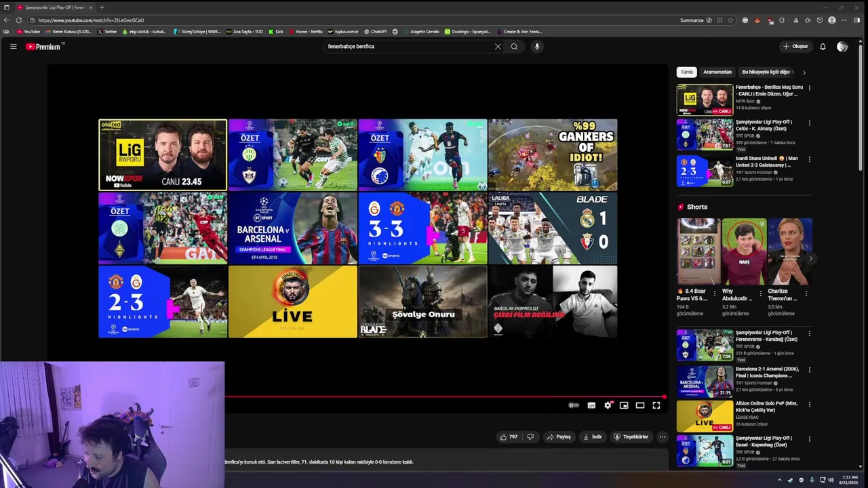
Task: Show hidden system tray icons chevron
Action: tap(779, 480)
